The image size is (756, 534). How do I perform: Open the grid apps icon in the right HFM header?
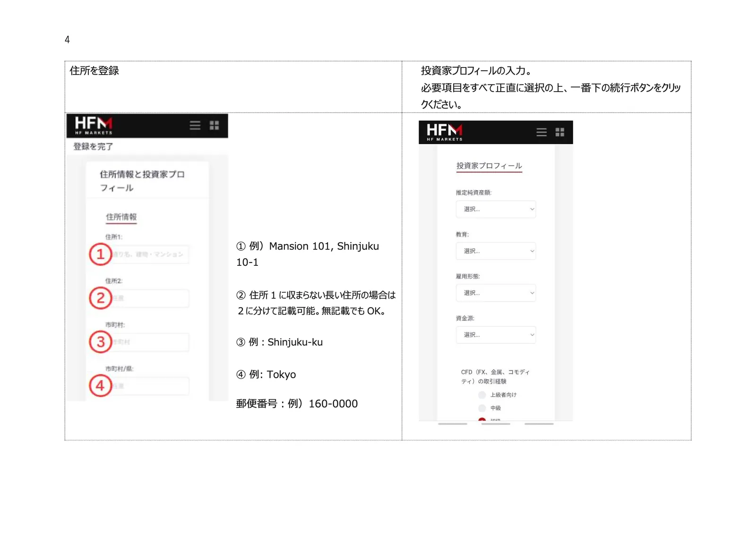560,132
